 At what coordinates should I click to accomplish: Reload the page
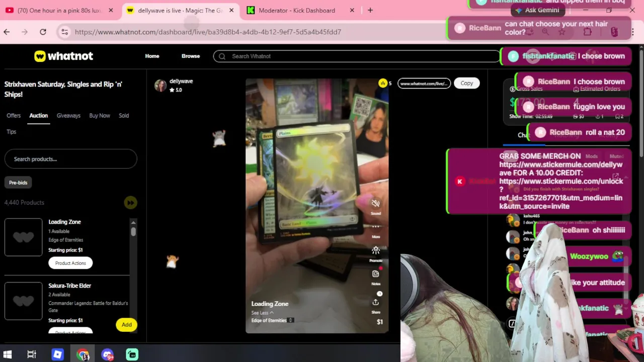43,32
